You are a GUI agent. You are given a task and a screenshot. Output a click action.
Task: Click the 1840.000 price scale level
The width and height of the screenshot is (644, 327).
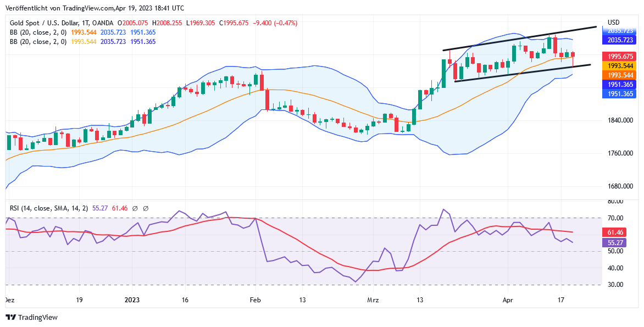pyautogui.click(x=619, y=120)
